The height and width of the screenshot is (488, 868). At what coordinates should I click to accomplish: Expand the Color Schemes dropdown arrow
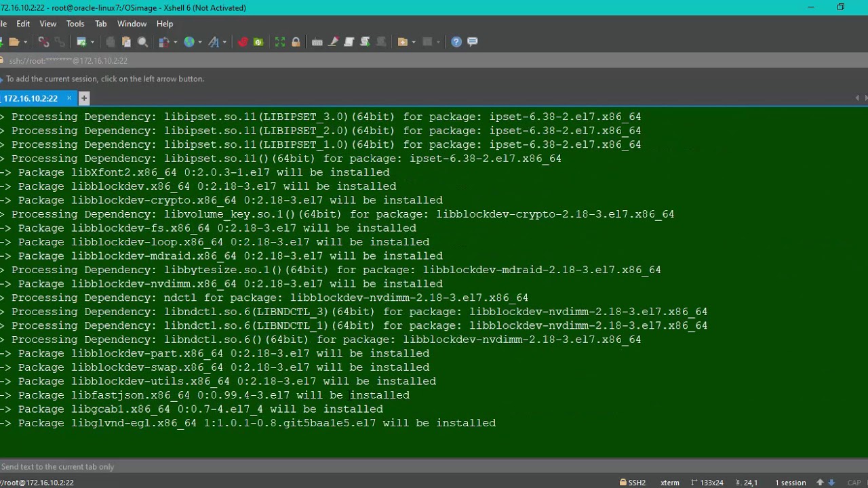(176, 42)
